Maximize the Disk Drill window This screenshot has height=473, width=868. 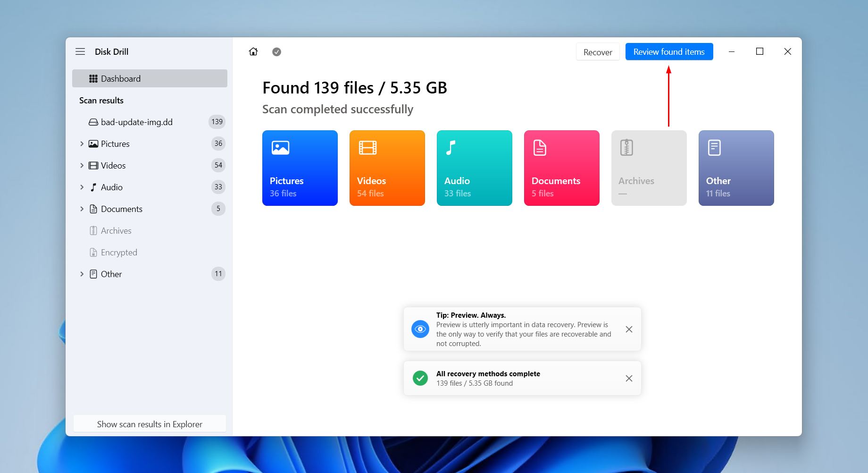tap(759, 51)
